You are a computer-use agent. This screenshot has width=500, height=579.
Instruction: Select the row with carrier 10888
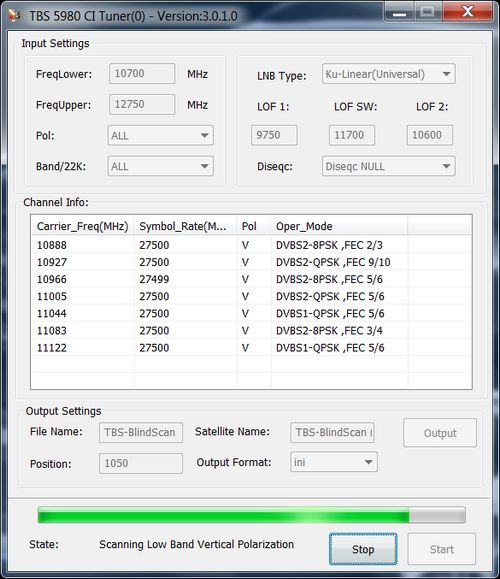251,245
